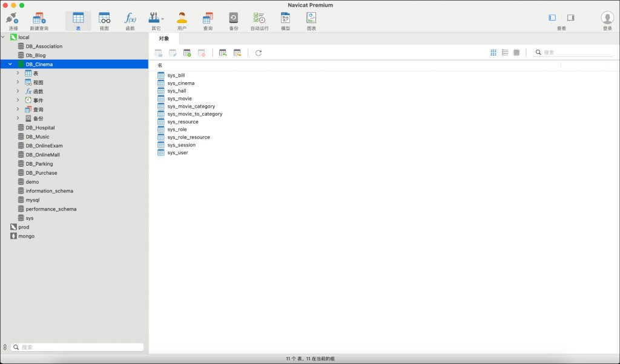Open 新建查询 (New Query) from the toolbar

pyautogui.click(x=39, y=20)
